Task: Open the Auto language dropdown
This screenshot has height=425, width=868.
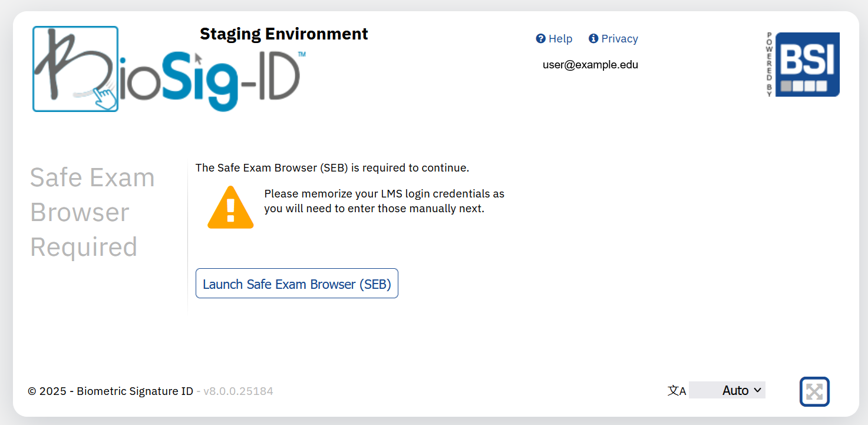Action: (x=727, y=390)
